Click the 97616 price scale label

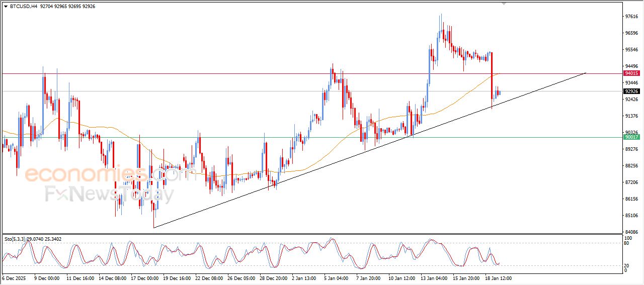tap(631, 17)
